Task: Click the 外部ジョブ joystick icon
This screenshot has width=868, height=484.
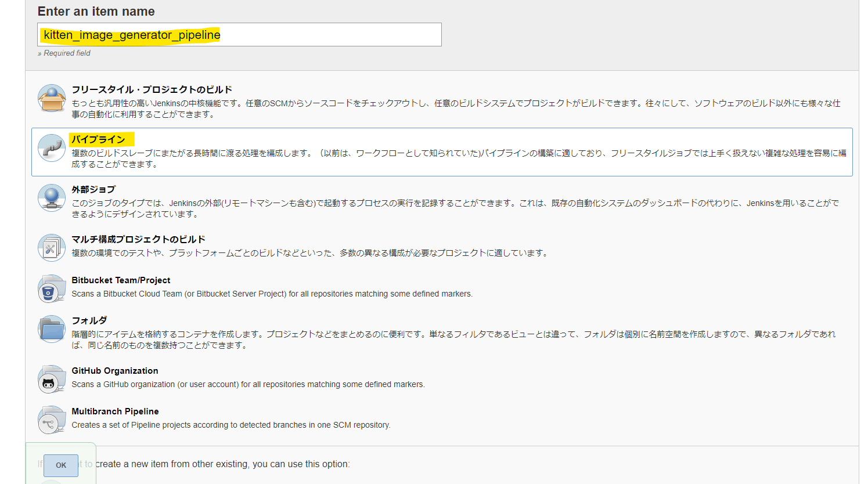Action: point(51,198)
